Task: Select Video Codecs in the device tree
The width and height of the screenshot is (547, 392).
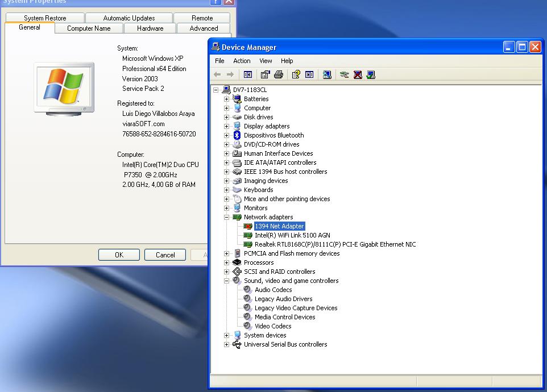Action: pos(273,326)
